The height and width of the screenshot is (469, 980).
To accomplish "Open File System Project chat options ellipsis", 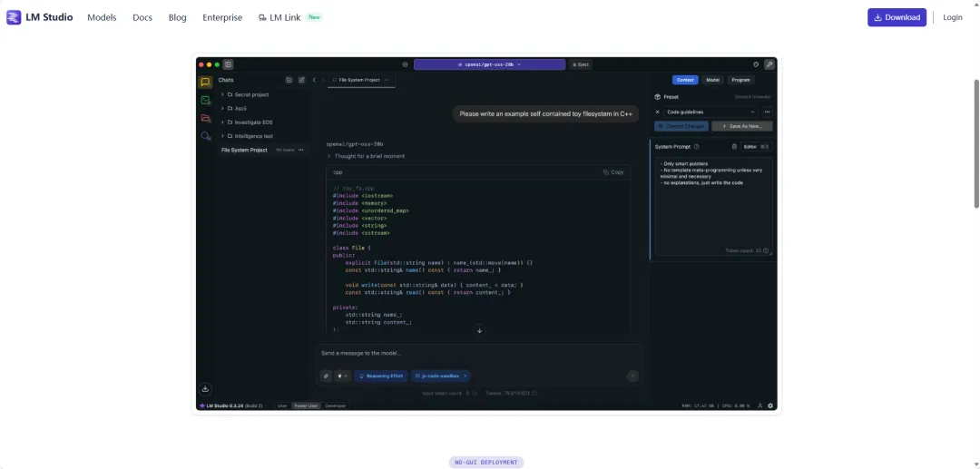I will [300, 150].
